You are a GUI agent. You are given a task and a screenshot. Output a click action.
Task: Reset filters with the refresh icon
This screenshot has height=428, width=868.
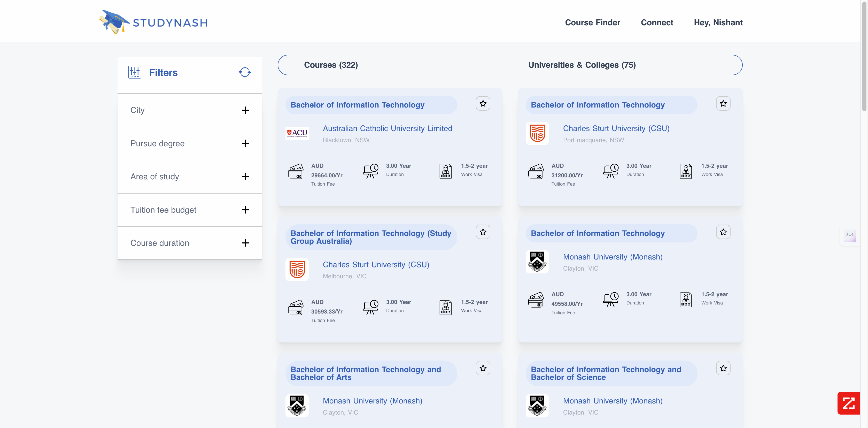point(245,72)
